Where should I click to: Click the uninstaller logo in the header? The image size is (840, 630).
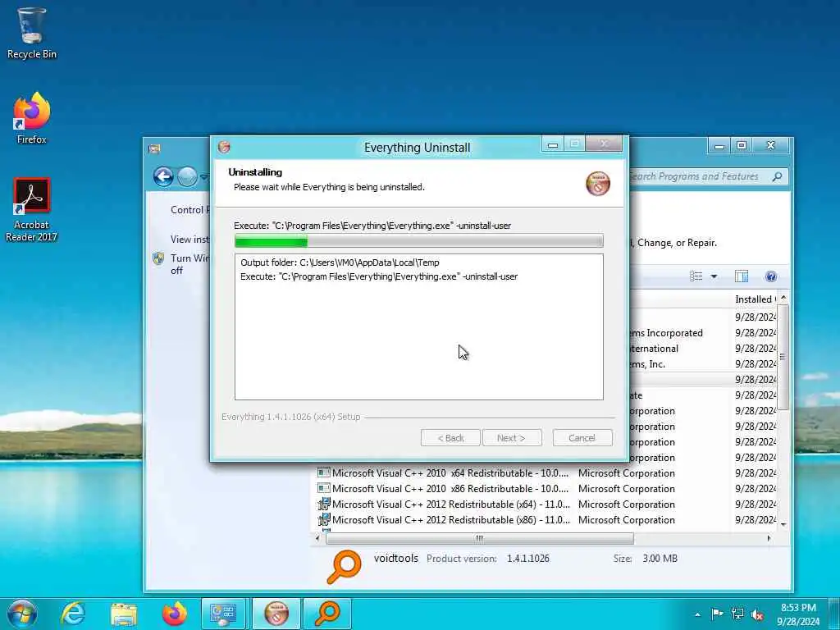(x=598, y=184)
